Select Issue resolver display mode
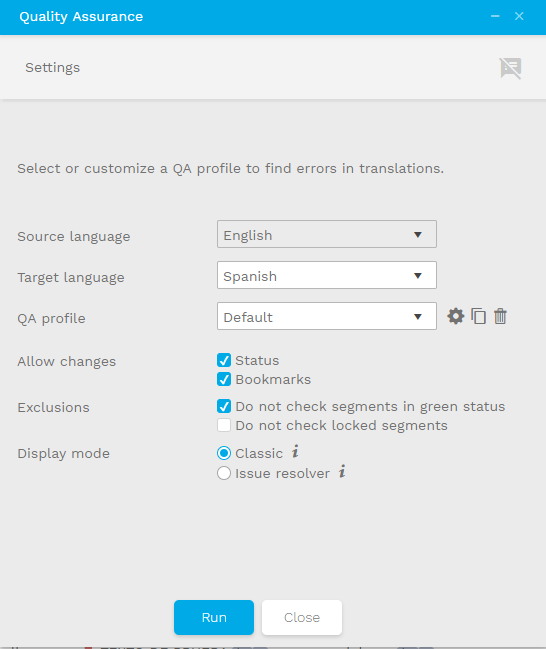This screenshot has height=649, width=546. 224,473
